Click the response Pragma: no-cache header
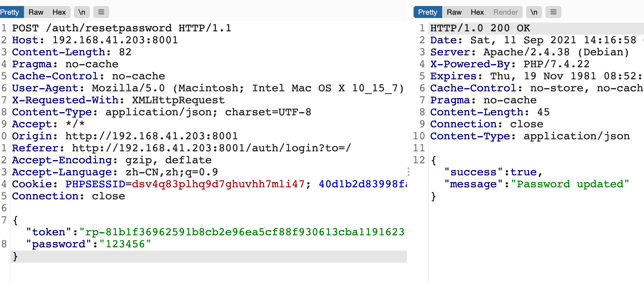644x284 pixels. coord(483,100)
